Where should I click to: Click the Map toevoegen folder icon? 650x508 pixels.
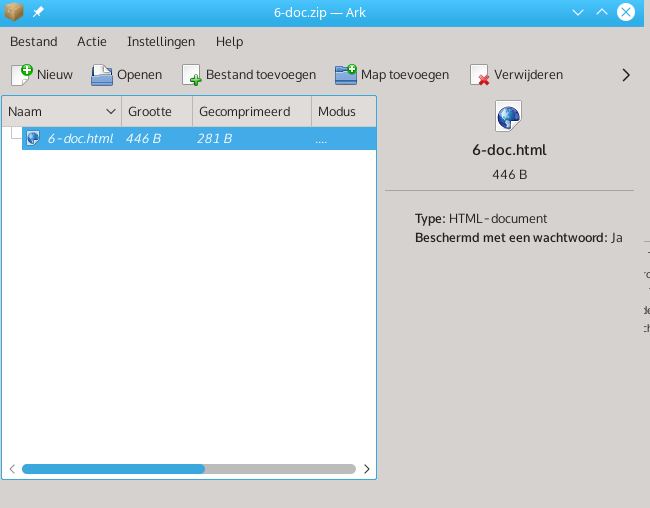[x=346, y=75]
